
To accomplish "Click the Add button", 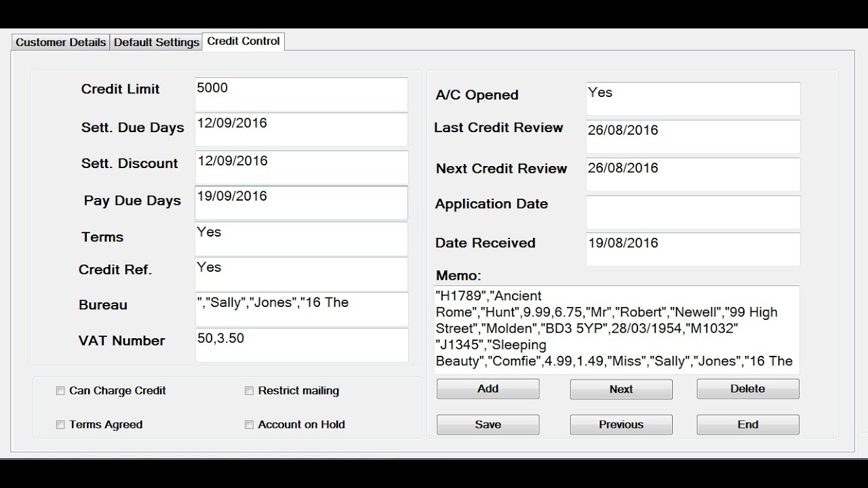I will pos(488,389).
